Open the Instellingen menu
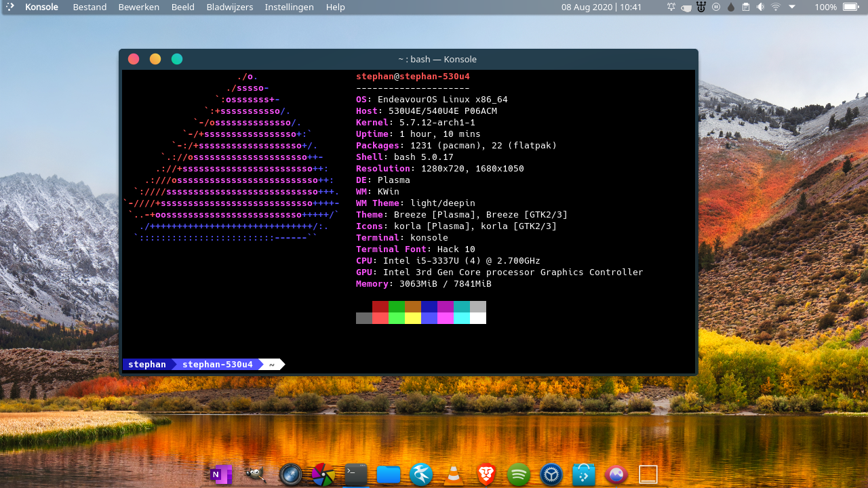868x488 pixels. pyautogui.click(x=289, y=7)
